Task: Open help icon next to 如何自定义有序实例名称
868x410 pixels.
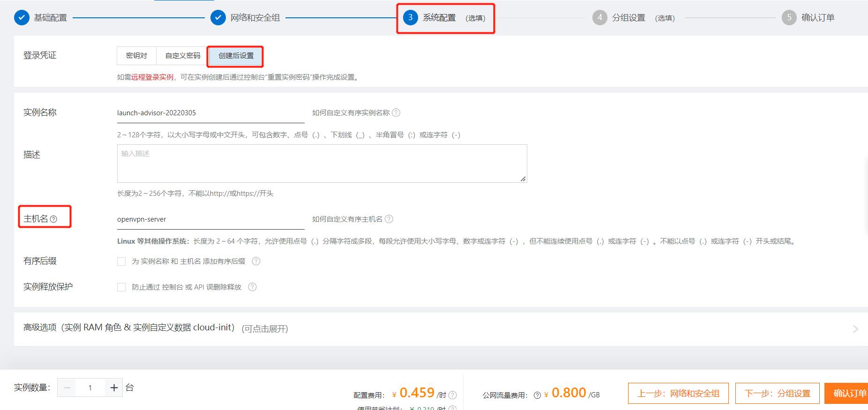Action: (396, 112)
